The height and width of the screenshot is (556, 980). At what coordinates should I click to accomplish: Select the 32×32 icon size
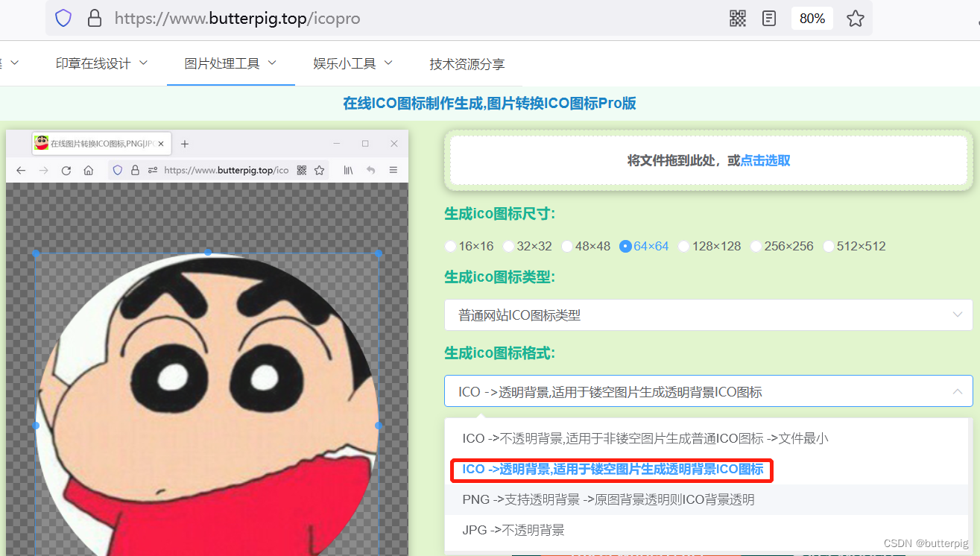[x=528, y=246]
